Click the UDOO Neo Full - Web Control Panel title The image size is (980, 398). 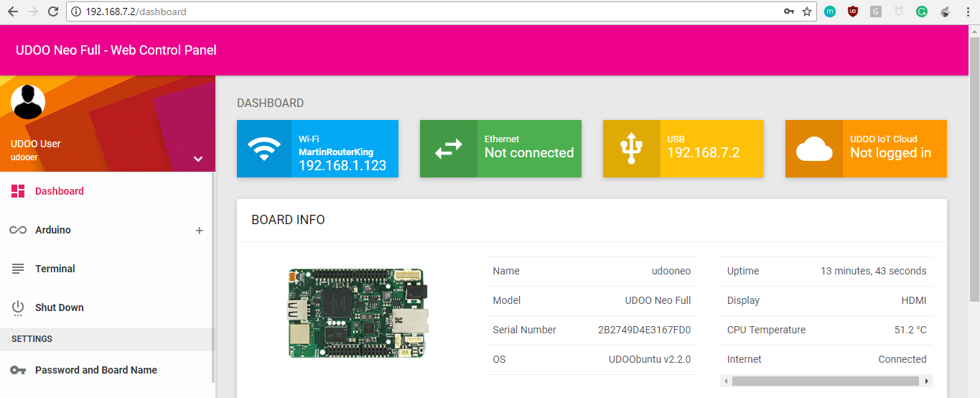116,50
